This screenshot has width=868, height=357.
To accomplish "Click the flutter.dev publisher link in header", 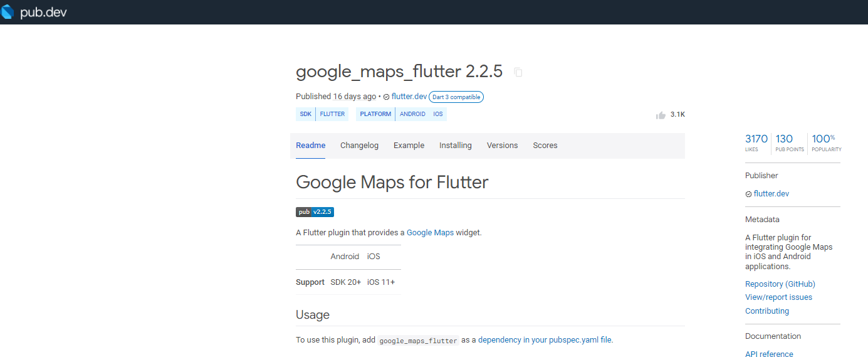I will (x=409, y=97).
